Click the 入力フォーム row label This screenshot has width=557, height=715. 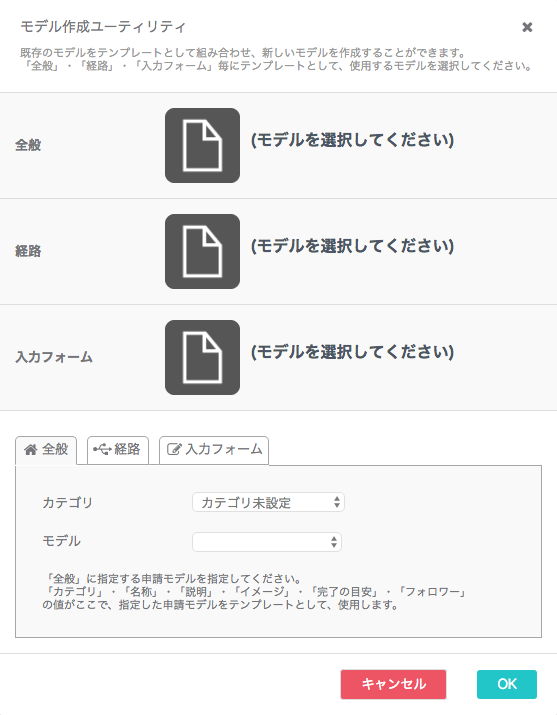(x=54, y=357)
